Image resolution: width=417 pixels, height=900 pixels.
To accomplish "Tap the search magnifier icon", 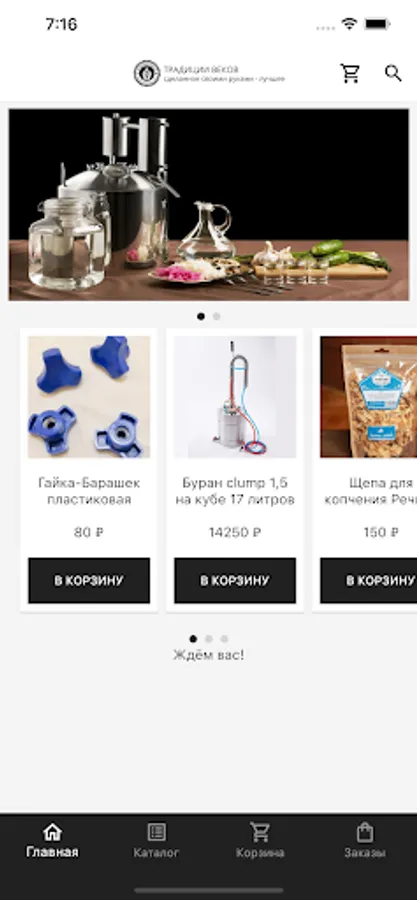I will [393, 73].
